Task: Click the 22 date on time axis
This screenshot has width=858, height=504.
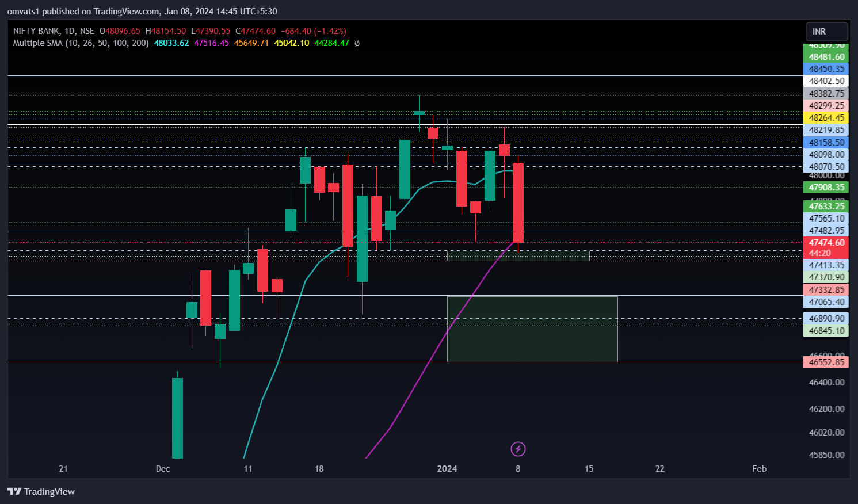Action: pos(660,469)
